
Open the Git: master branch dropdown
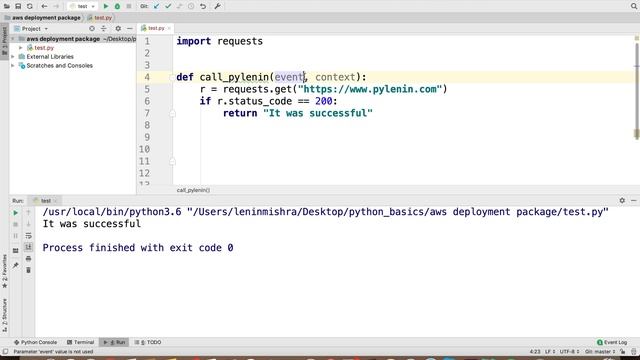(600, 351)
